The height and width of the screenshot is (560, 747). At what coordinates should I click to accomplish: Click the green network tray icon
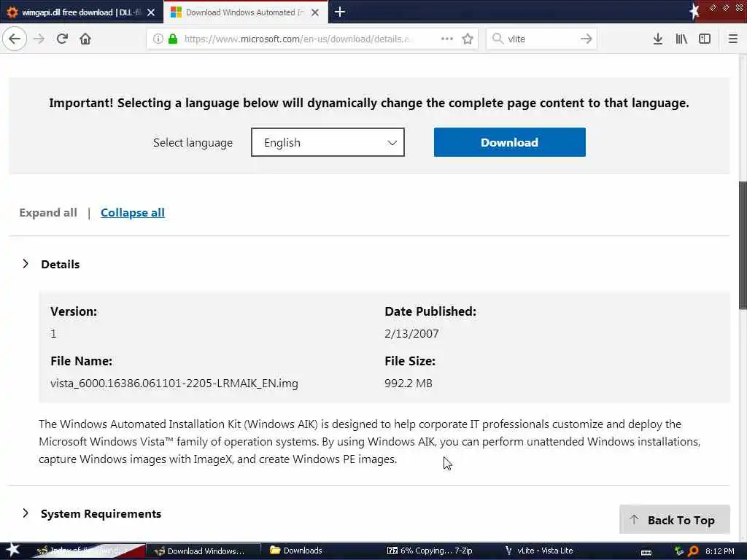pos(679,551)
